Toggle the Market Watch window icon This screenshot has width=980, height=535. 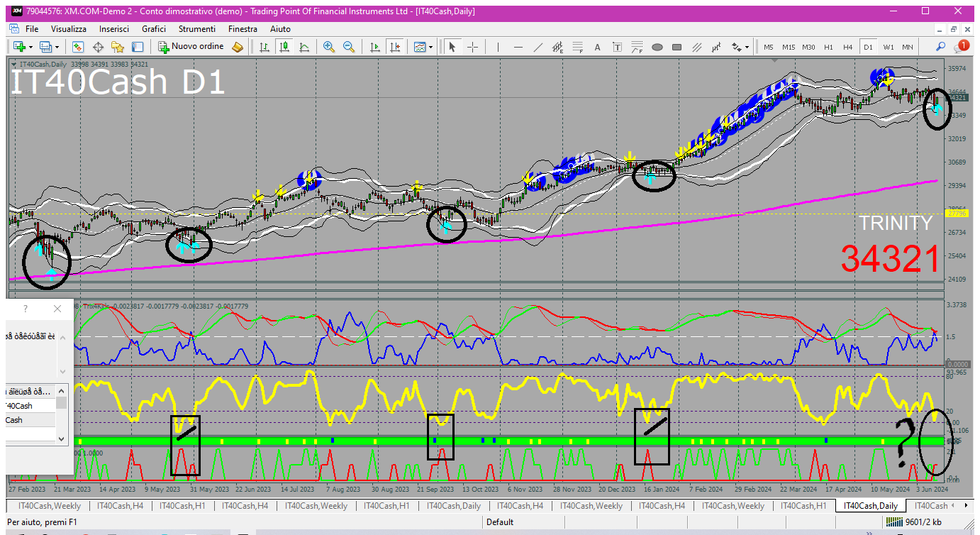pos(78,47)
